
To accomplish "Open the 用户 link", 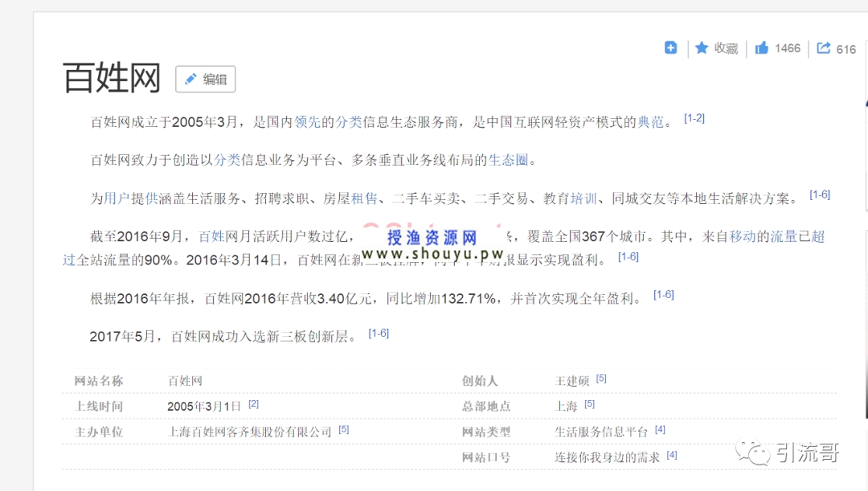I will point(117,198).
